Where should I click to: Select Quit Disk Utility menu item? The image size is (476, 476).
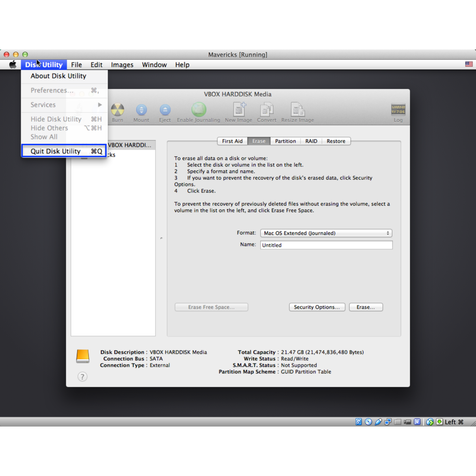point(64,151)
